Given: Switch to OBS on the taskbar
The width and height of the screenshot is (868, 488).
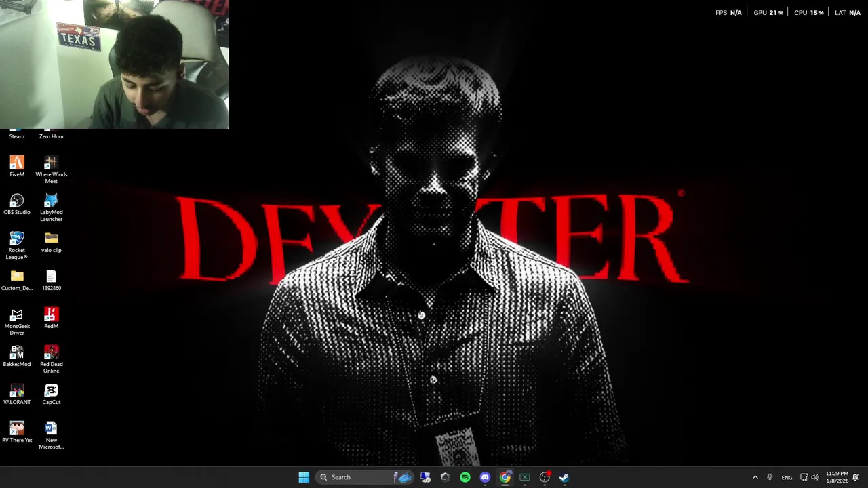Looking at the screenshot, I should coord(545,477).
